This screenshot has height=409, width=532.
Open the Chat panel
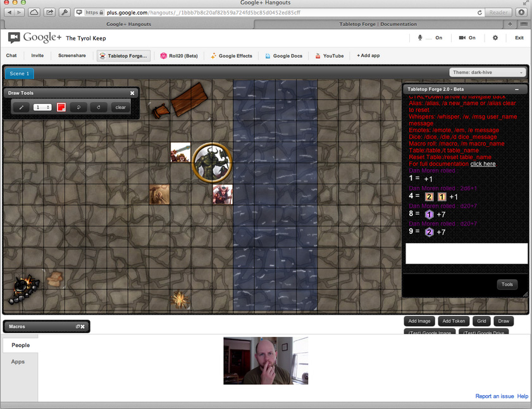click(x=11, y=55)
